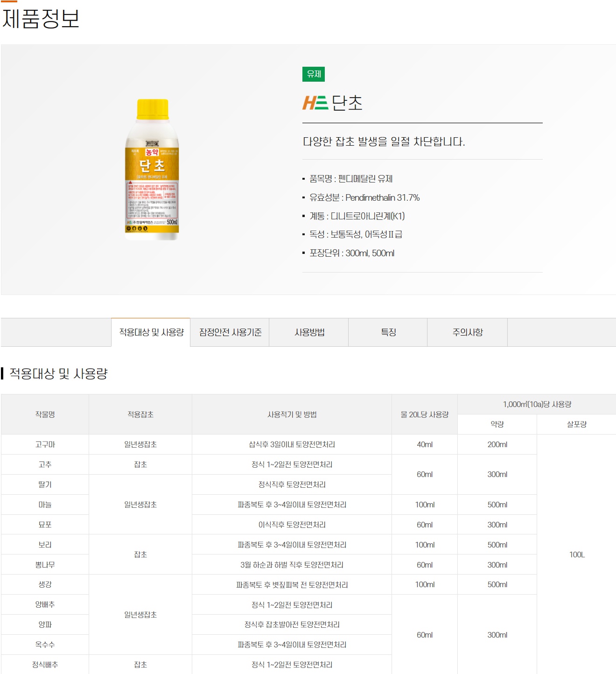This screenshot has height=674, width=616.
Task: Click the 품목명 : 펜디메탈린 유제 line
Action: 351,179
